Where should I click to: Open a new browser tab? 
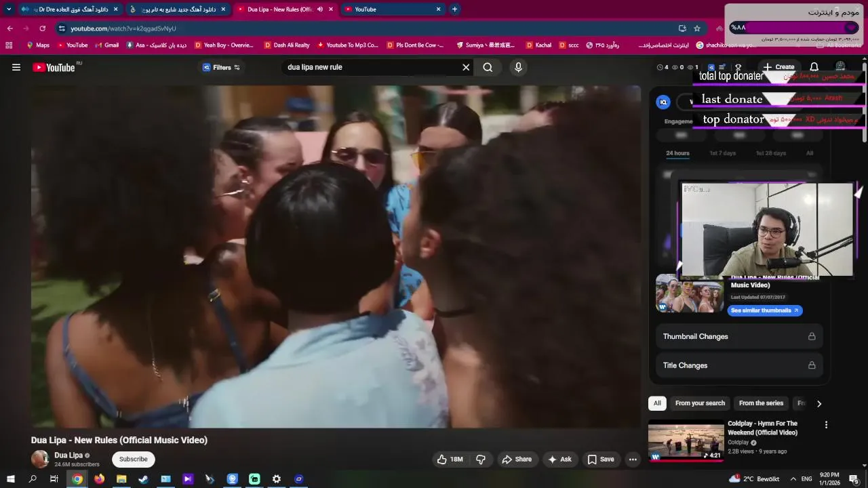[454, 9]
